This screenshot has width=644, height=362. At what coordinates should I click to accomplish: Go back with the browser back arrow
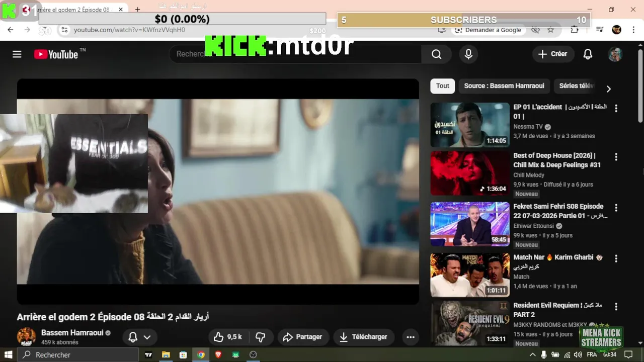(x=10, y=30)
